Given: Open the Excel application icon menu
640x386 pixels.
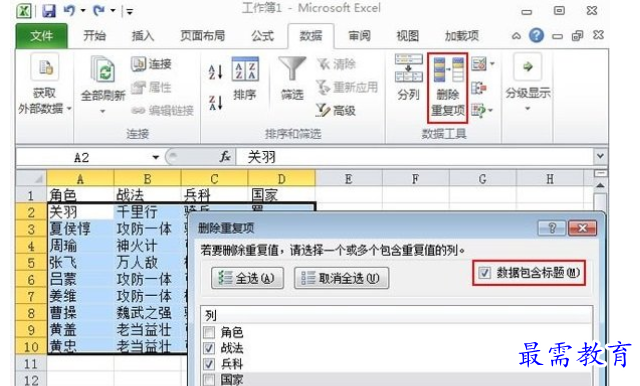Looking at the screenshot, I should click(x=24, y=11).
